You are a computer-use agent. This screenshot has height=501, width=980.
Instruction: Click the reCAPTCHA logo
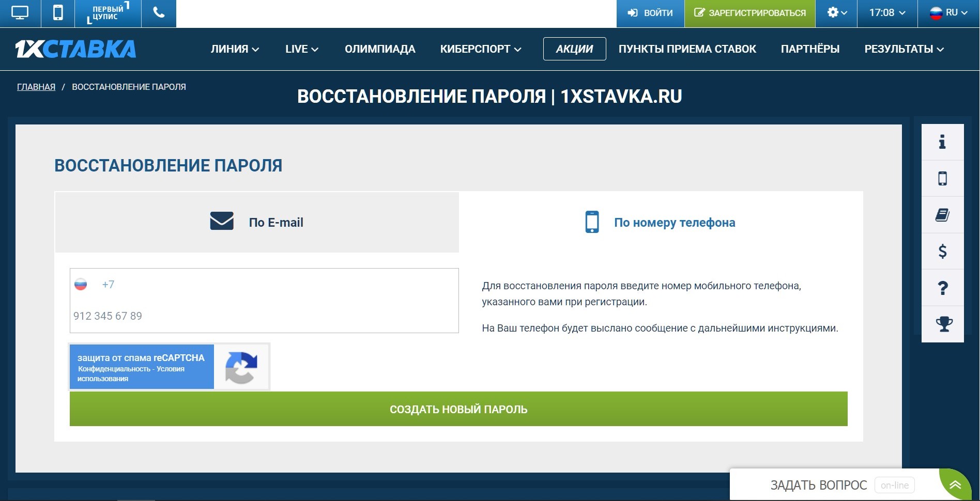tap(241, 368)
